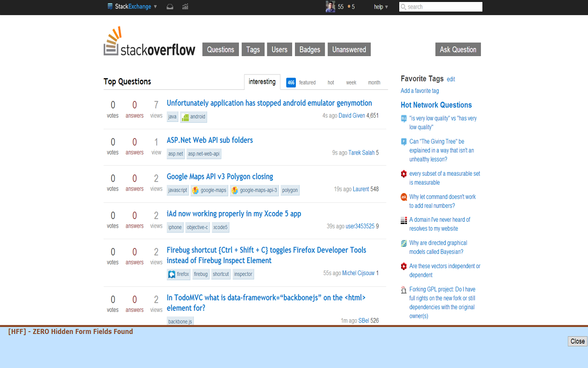
Task: Open Laurent's user profile
Action: point(361,189)
